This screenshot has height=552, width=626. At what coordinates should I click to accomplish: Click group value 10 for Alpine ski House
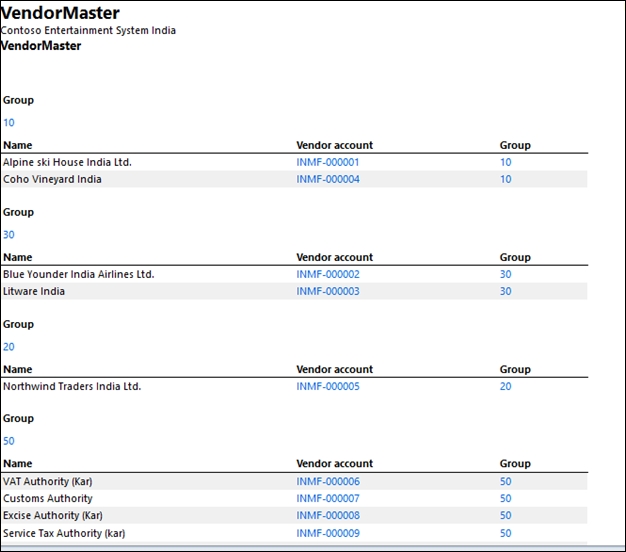505,162
